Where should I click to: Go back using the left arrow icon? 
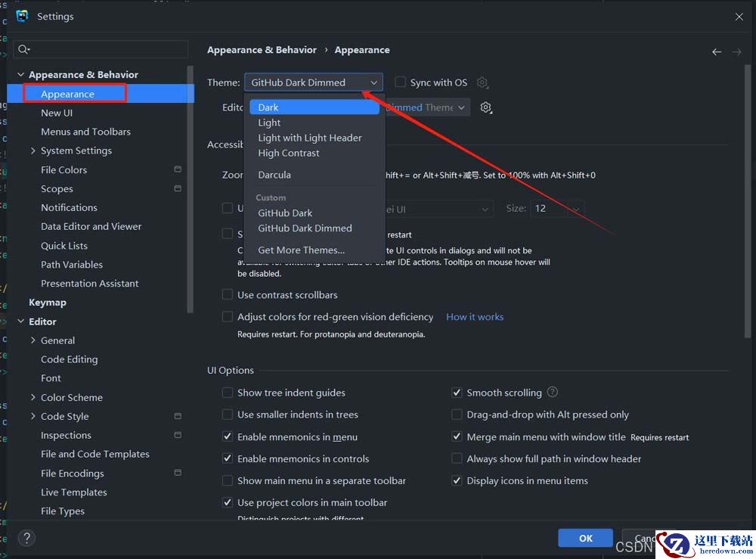[x=717, y=51]
